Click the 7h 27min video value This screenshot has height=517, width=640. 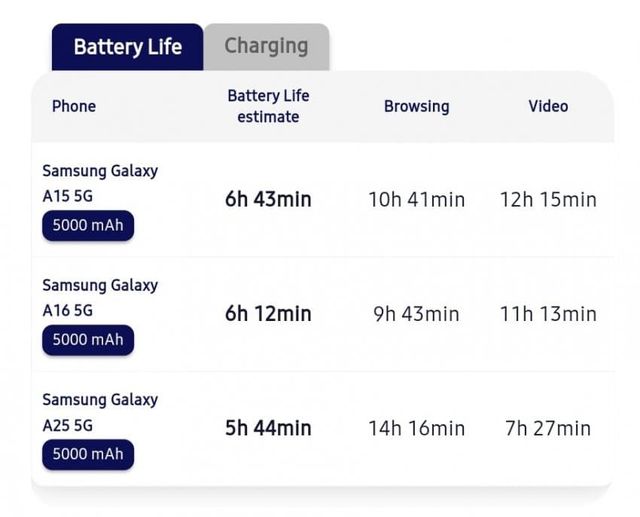[x=548, y=428]
